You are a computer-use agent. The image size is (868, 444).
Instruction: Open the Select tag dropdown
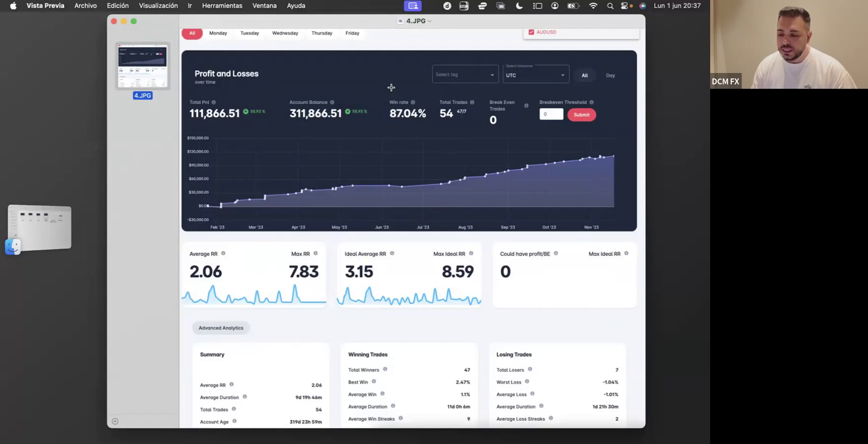(x=465, y=74)
